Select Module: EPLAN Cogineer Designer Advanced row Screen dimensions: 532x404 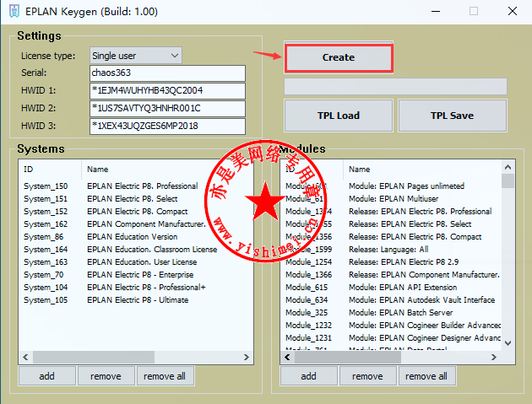[391, 338]
